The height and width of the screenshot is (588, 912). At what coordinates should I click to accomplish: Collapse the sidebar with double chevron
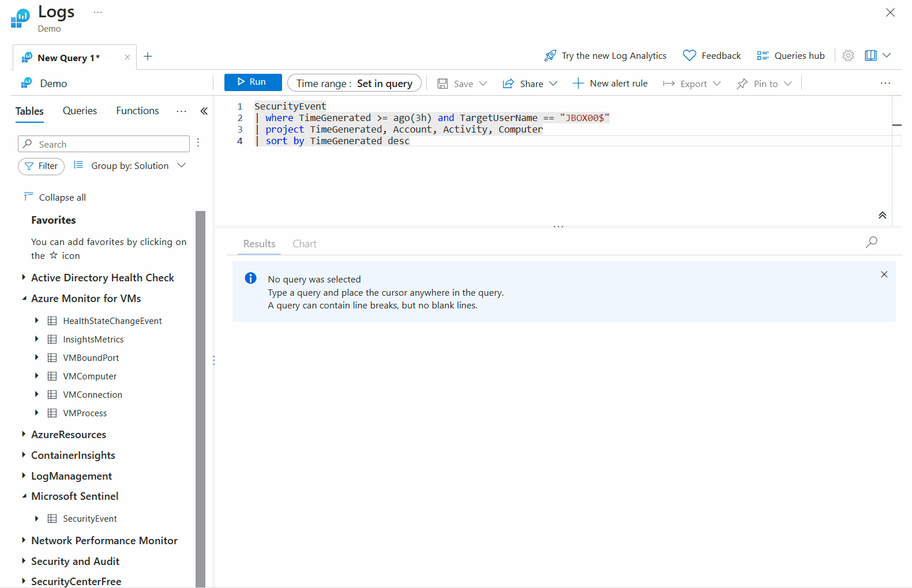coord(204,111)
